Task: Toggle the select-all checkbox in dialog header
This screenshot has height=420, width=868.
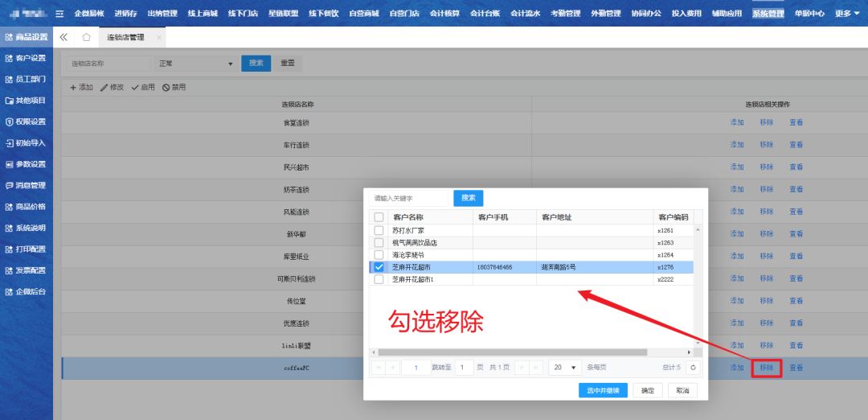Action: 379,216
